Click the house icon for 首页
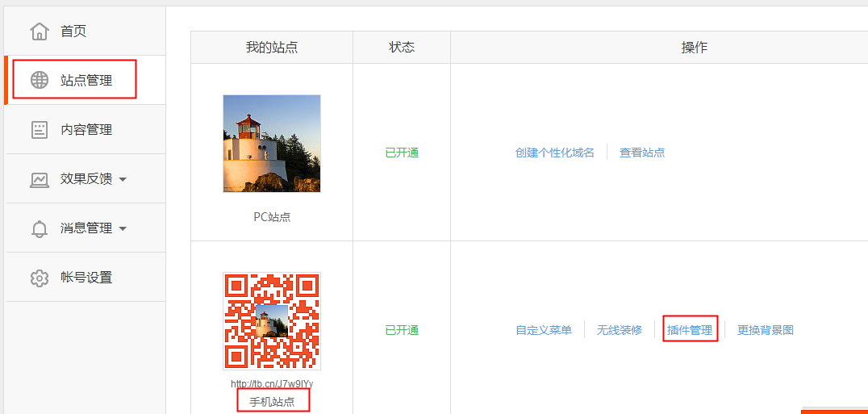Viewport: 868px width, 414px height. pos(39,31)
